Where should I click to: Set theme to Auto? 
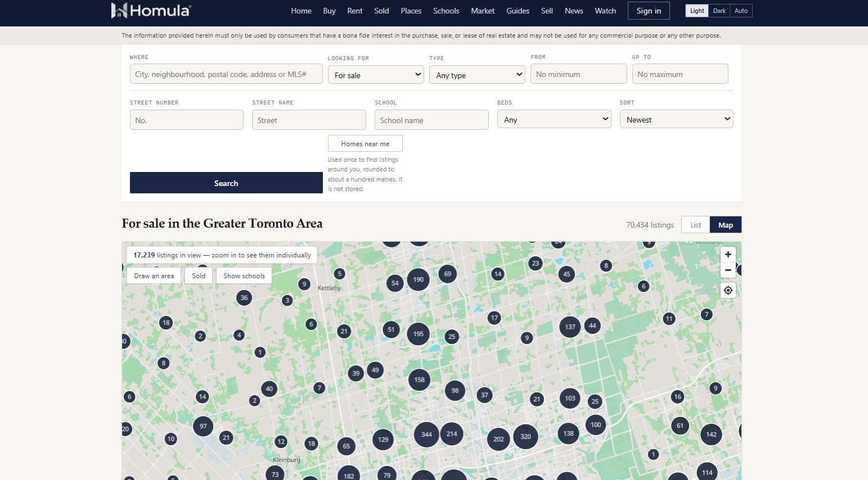[x=741, y=11]
